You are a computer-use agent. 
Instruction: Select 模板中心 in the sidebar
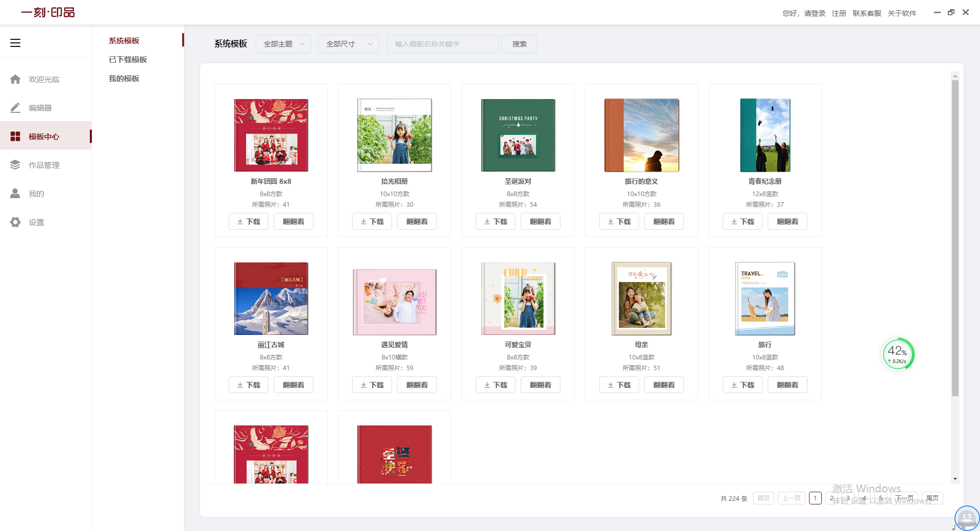point(46,135)
